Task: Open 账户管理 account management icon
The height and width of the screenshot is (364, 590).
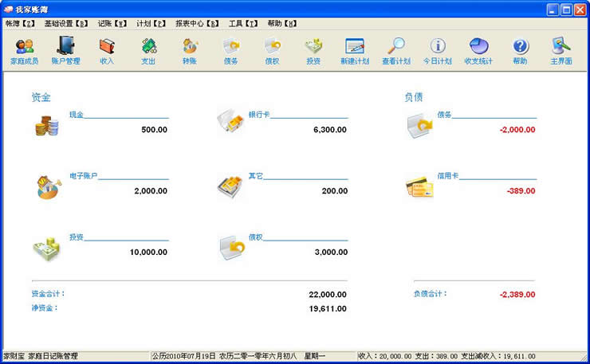Action: 66,51
